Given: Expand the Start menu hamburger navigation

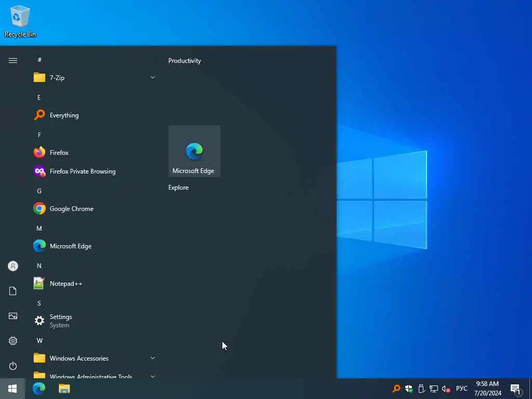Looking at the screenshot, I should (x=13, y=61).
